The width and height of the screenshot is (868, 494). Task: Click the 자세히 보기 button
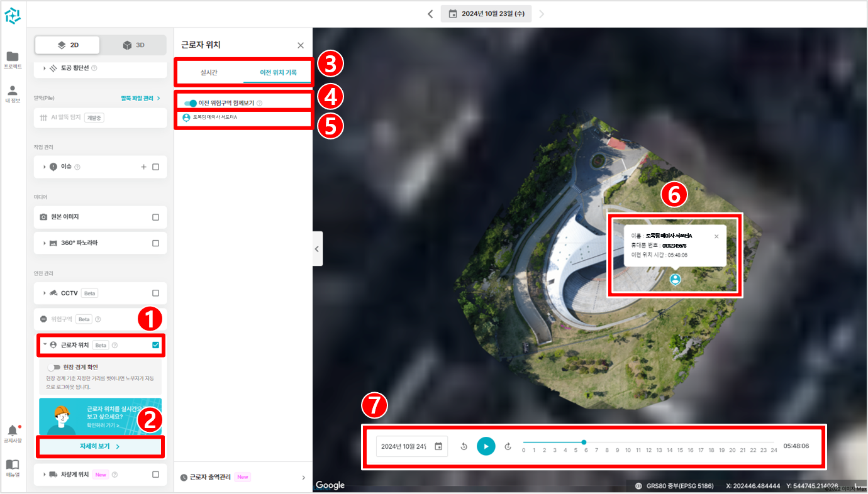[100, 446]
